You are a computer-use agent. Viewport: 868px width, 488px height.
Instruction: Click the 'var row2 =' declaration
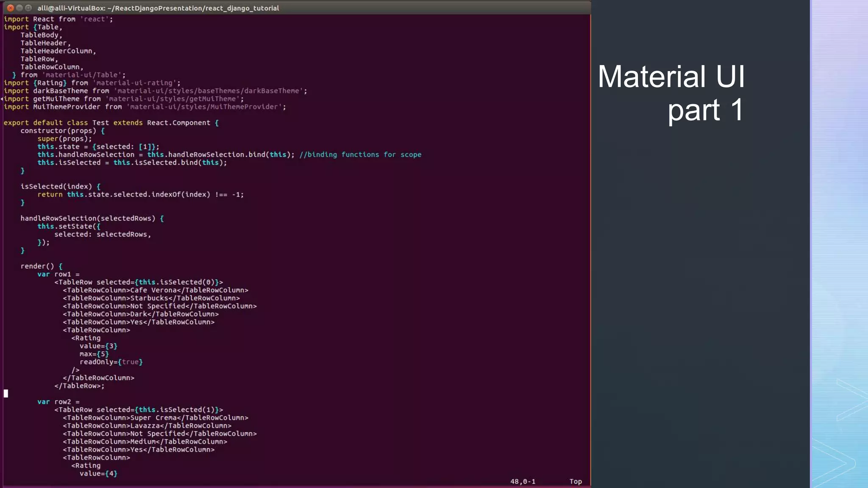coord(58,402)
